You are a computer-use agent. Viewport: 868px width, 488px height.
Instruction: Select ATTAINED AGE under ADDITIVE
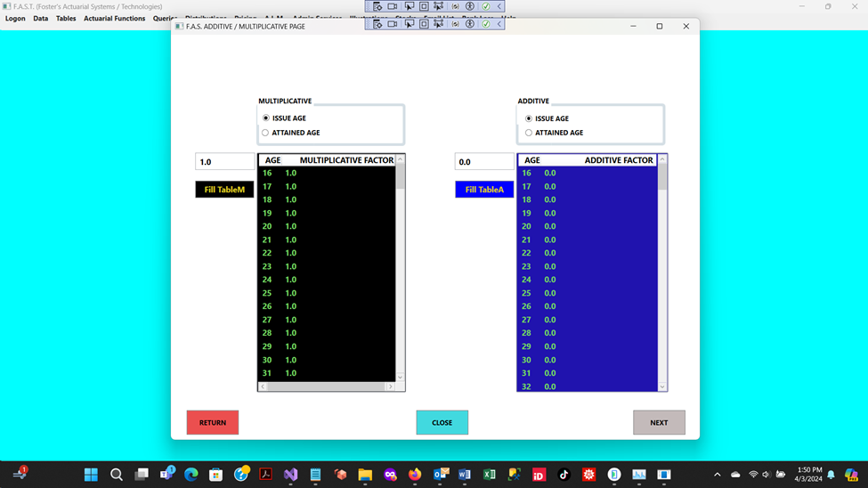[x=529, y=133]
